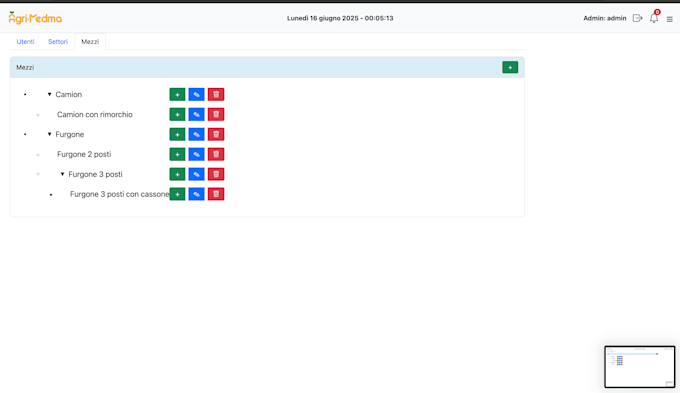This screenshot has width=680, height=393.
Task: Select the Mezzi tab
Action: coord(90,42)
